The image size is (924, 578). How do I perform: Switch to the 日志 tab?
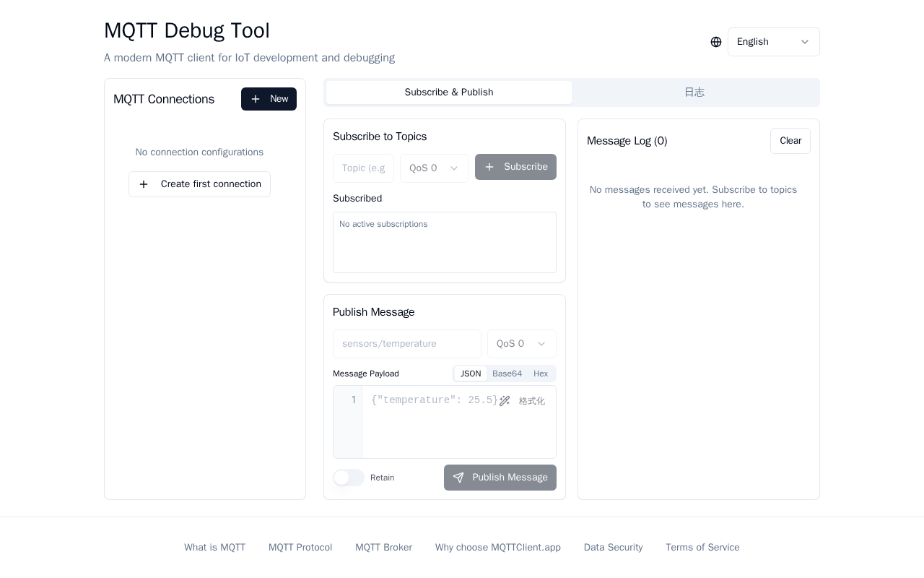point(694,92)
